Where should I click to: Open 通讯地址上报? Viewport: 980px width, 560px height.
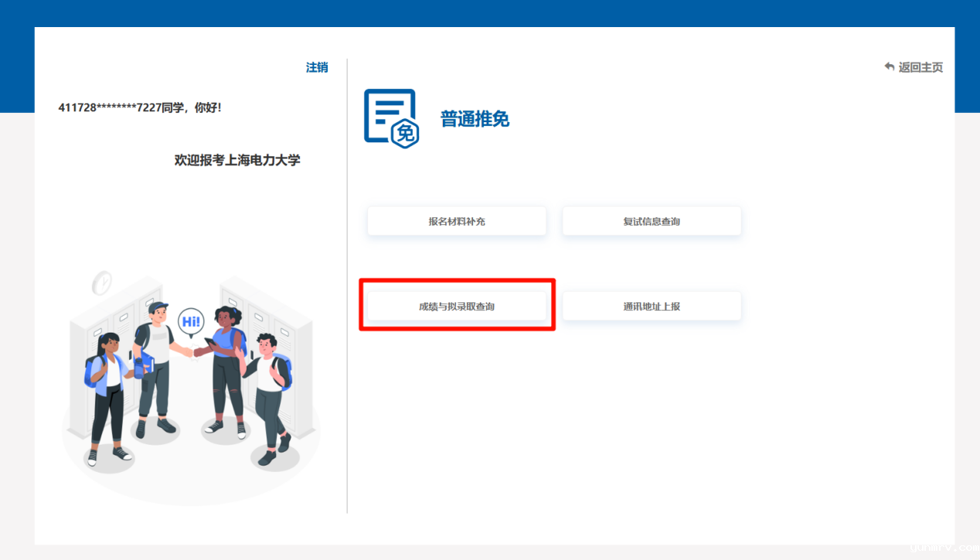[652, 306]
